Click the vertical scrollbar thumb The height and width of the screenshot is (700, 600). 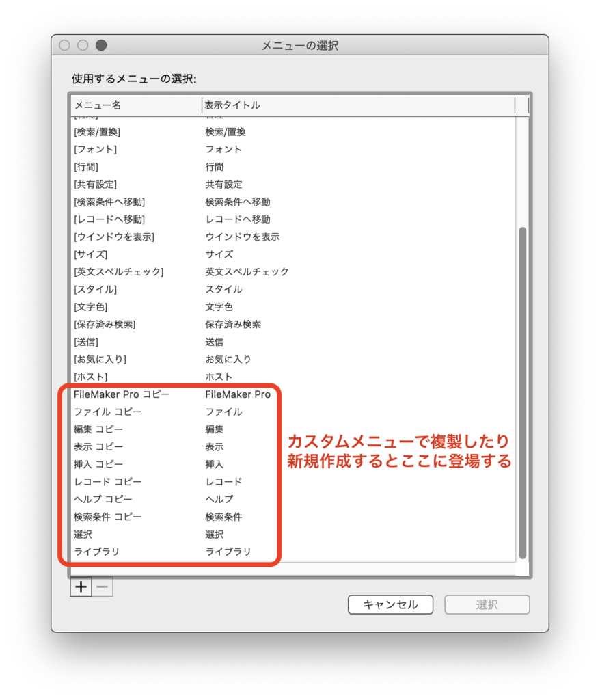522,393
